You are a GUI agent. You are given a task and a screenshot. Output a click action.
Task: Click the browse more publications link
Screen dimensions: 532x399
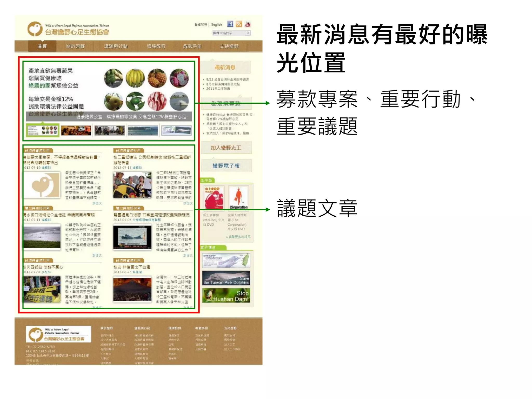(239, 237)
